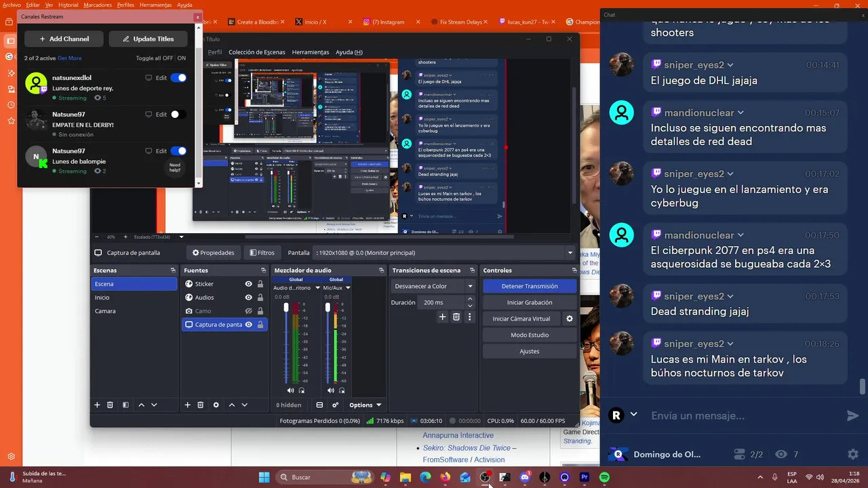The height and width of the screenshot is (488, 868).
Task: Click Update Titles button in Restream
Action: point(149,39)
